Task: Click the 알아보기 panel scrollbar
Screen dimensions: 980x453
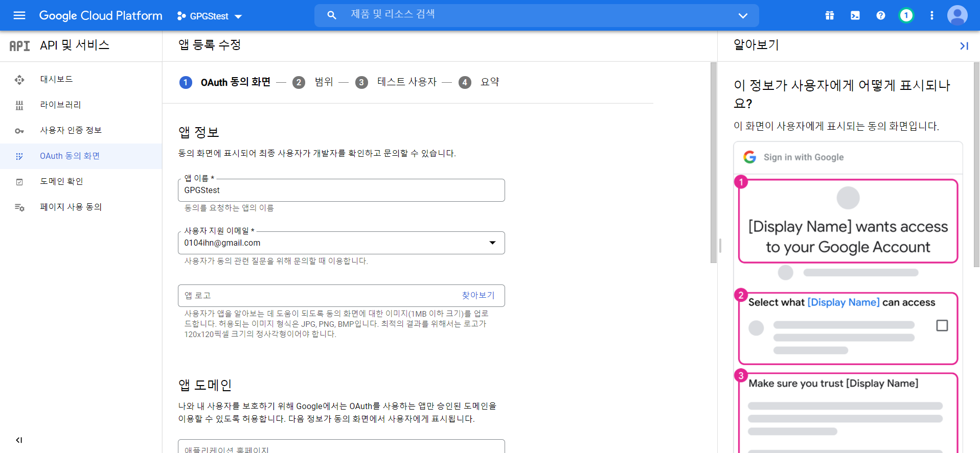Action: [x=976, y=164]
